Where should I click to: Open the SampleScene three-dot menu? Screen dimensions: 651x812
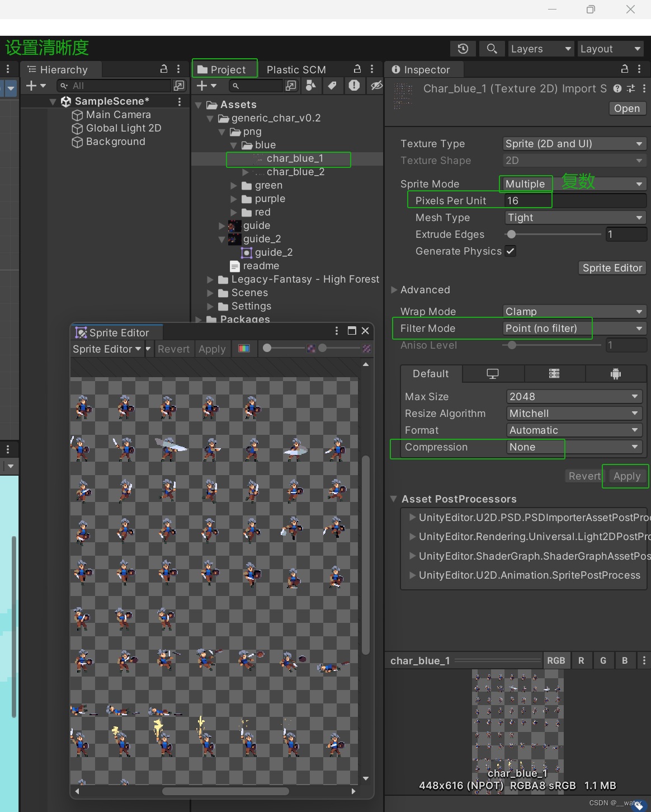coord(180,101)
